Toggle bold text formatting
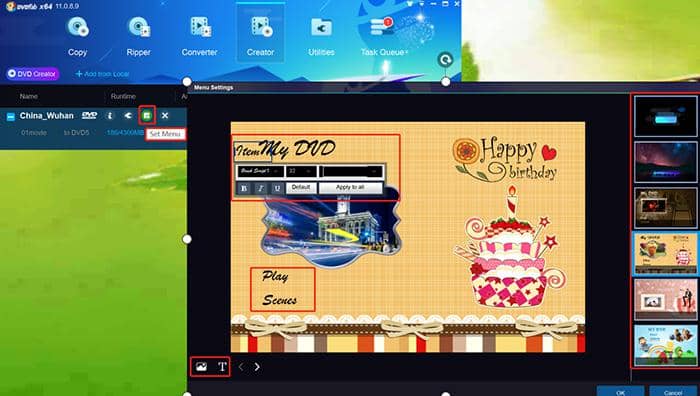The width and height of the screenshot is (700, 396). click(244, 188)
